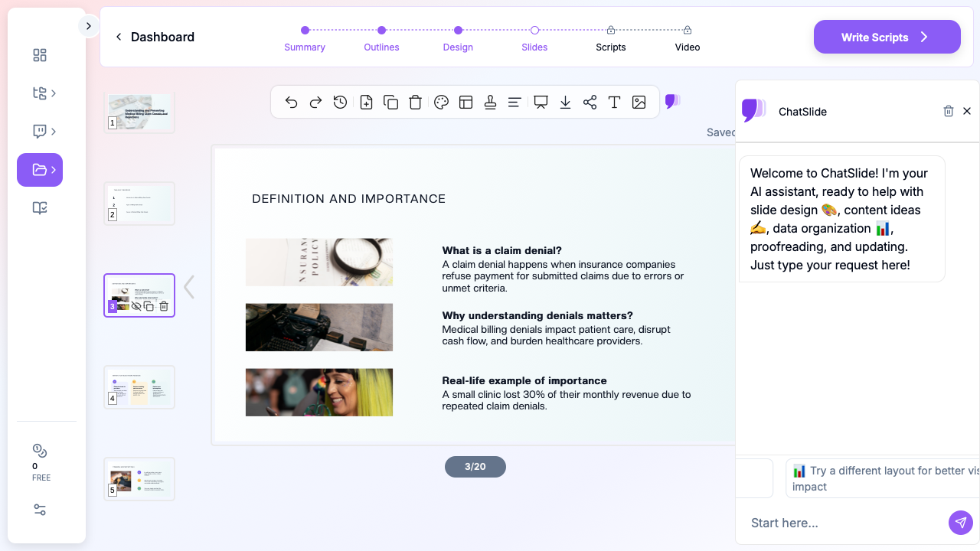Click the share icon in the toolbar
This screenshot has width=980, height=551.
coord(590,103)
